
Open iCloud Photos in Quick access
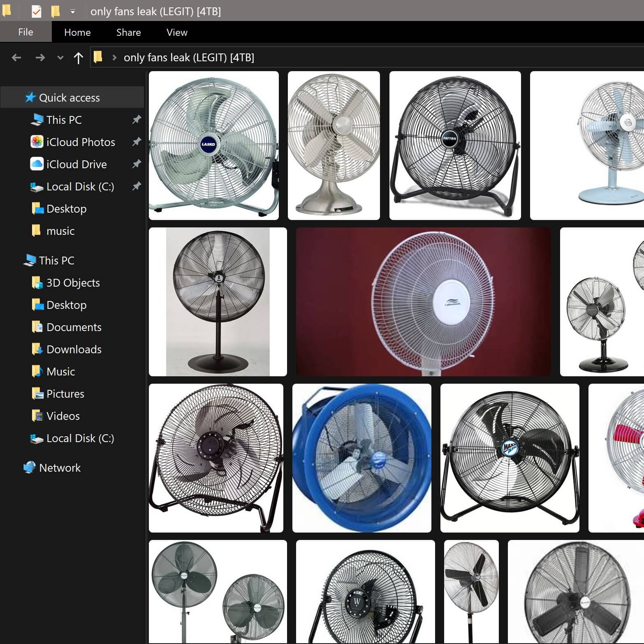(x=80, y=142)
